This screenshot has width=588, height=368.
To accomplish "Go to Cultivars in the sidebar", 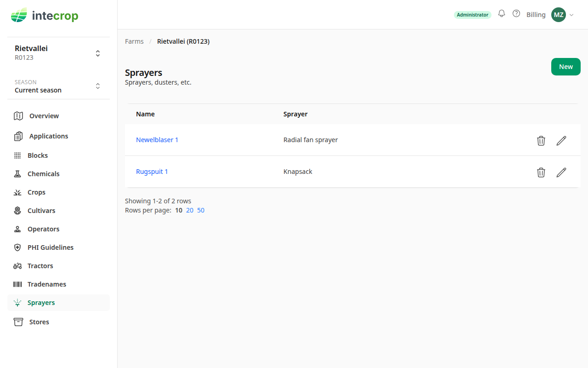I will [x=58, y=211].
